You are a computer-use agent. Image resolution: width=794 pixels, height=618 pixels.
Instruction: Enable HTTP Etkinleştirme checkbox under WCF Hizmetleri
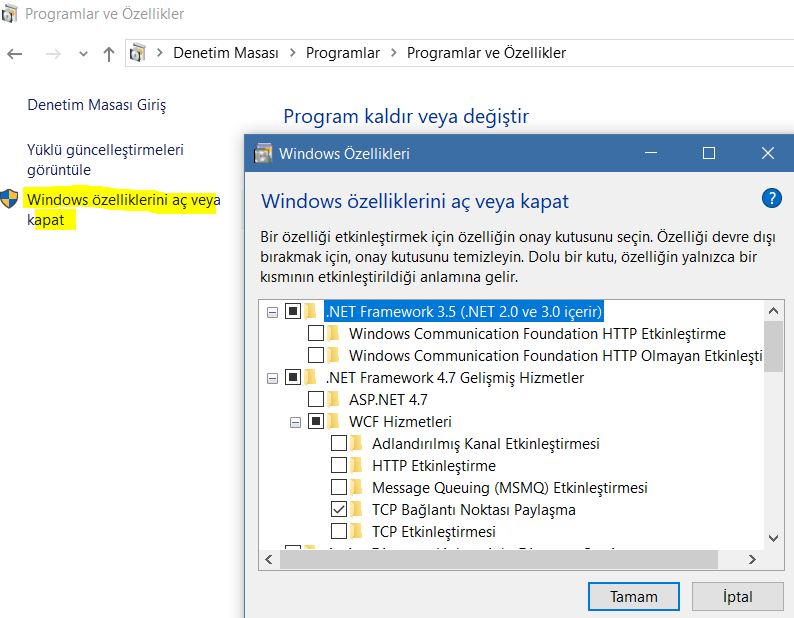[339, 465]
